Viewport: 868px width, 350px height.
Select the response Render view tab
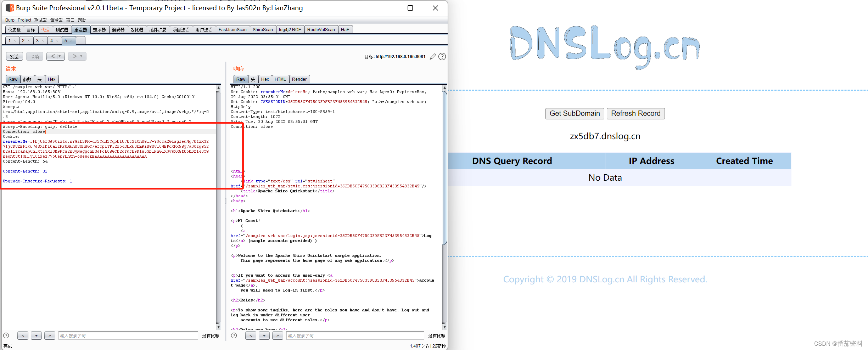coord(299,79)
